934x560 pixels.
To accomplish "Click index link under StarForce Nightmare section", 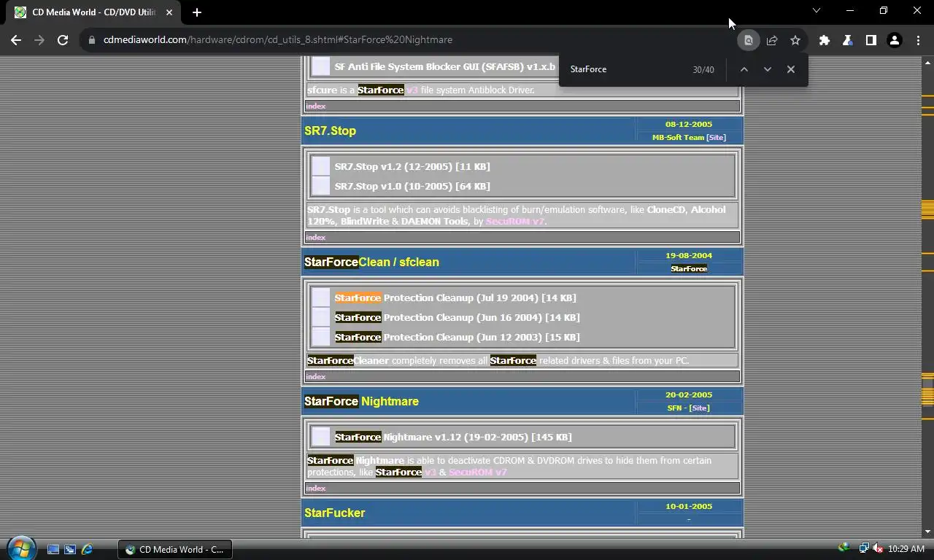I will [316, 488].
